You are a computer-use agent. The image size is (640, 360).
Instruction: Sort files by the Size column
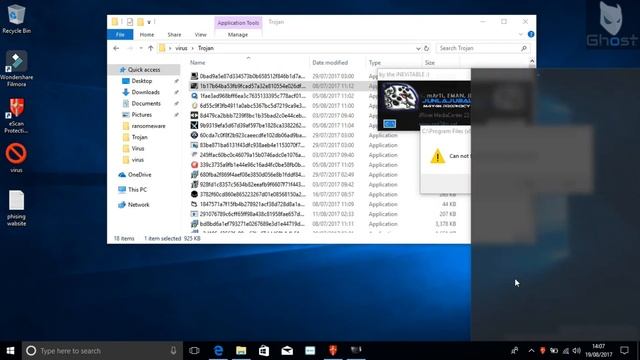point(430,63)
